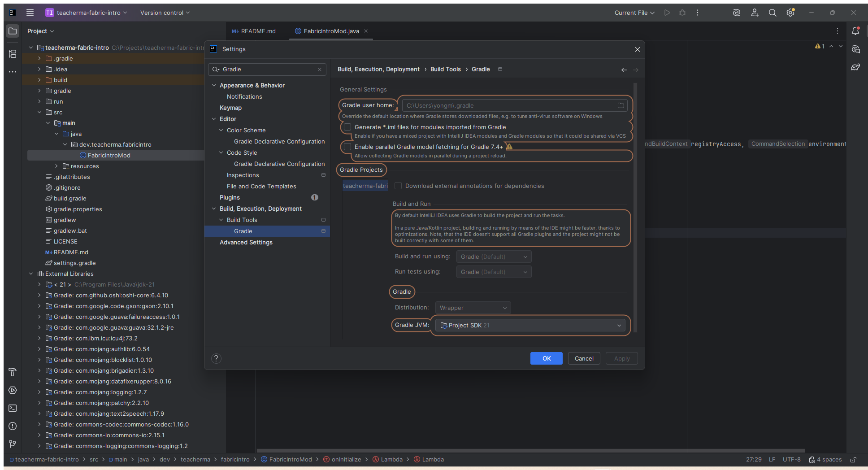Viewport: 868px width, 470px height.
Task: Open the Notifications bell
Action: pyautogui.click(x=855, y=31)
